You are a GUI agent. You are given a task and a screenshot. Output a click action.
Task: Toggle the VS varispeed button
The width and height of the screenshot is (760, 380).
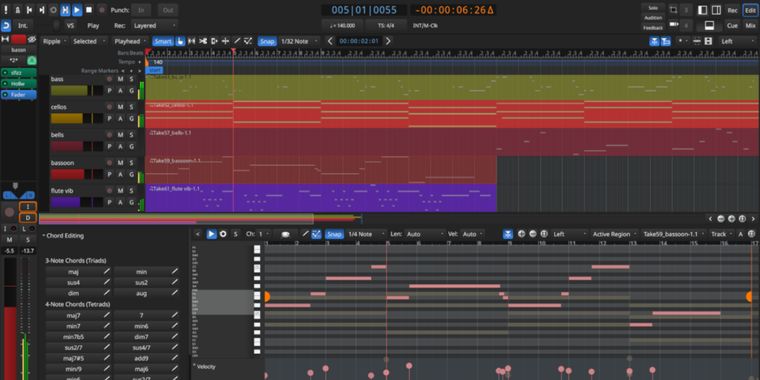coord(70,25)
